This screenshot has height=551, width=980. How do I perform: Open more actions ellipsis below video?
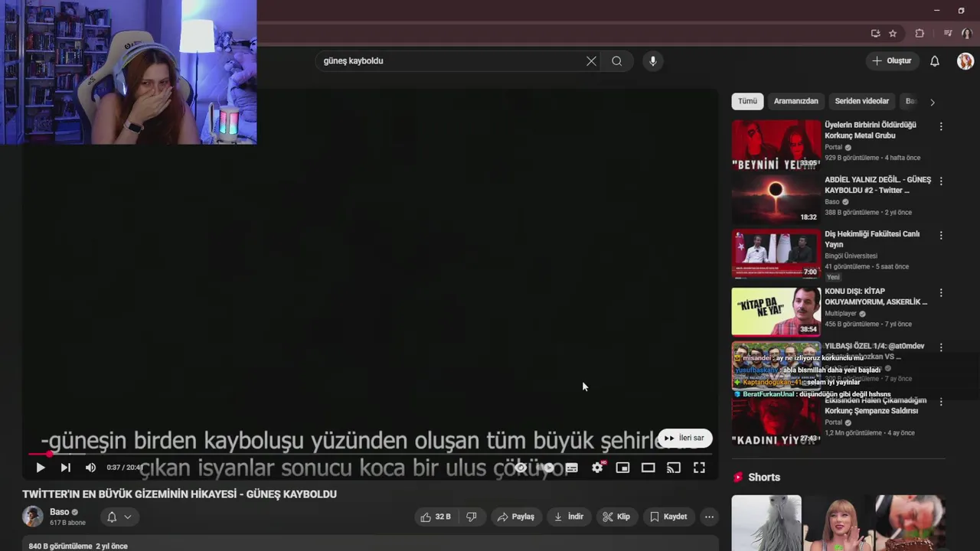709,517
